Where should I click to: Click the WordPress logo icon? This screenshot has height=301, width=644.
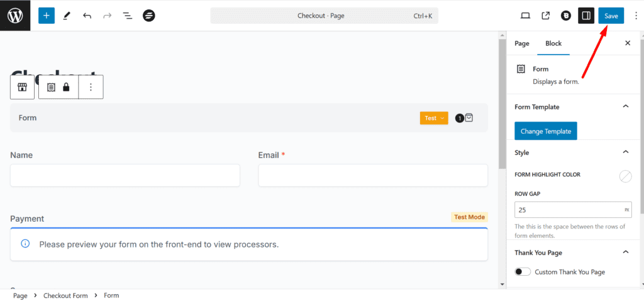pos(15,16)
